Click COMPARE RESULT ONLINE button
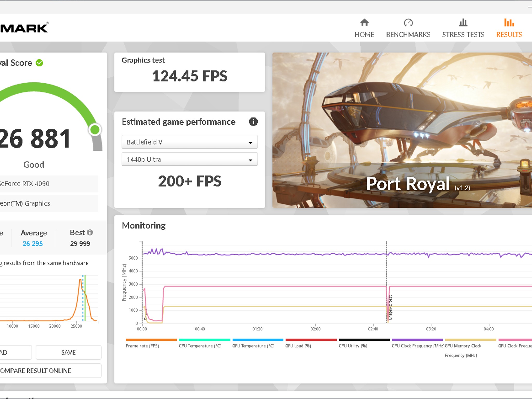 click(50, 370)
